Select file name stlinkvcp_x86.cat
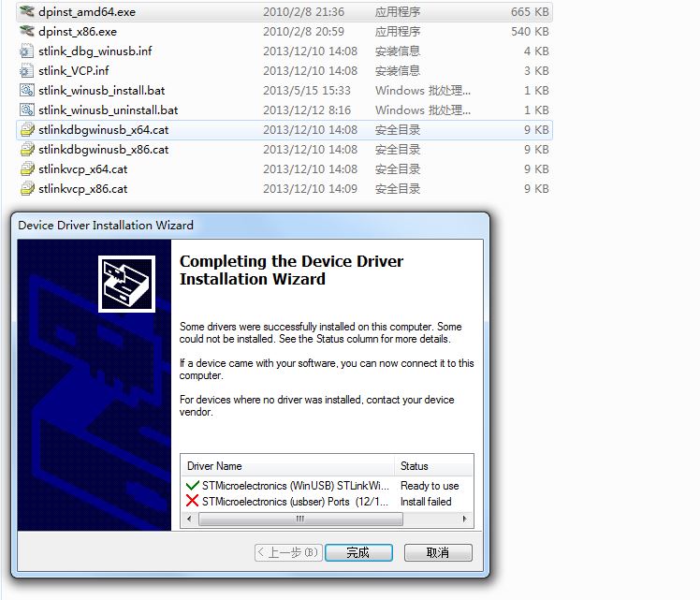700x600 pixels. (83, 189)
